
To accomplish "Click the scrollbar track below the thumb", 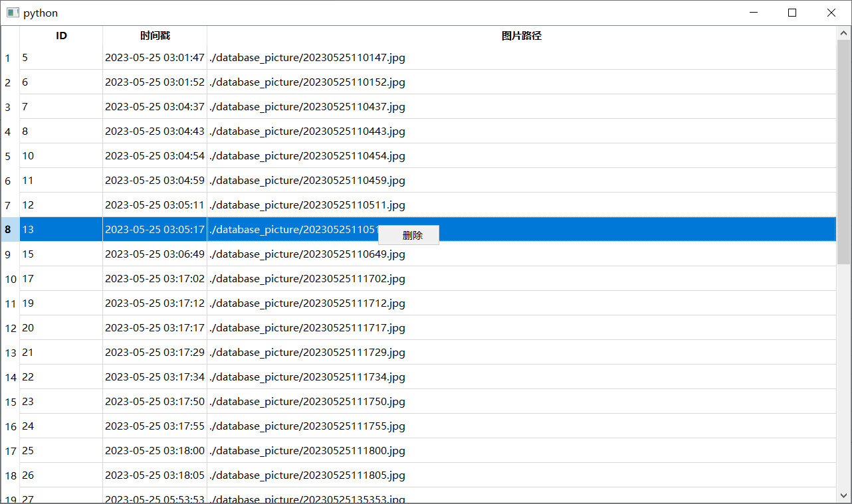I will tap(843, 377).
